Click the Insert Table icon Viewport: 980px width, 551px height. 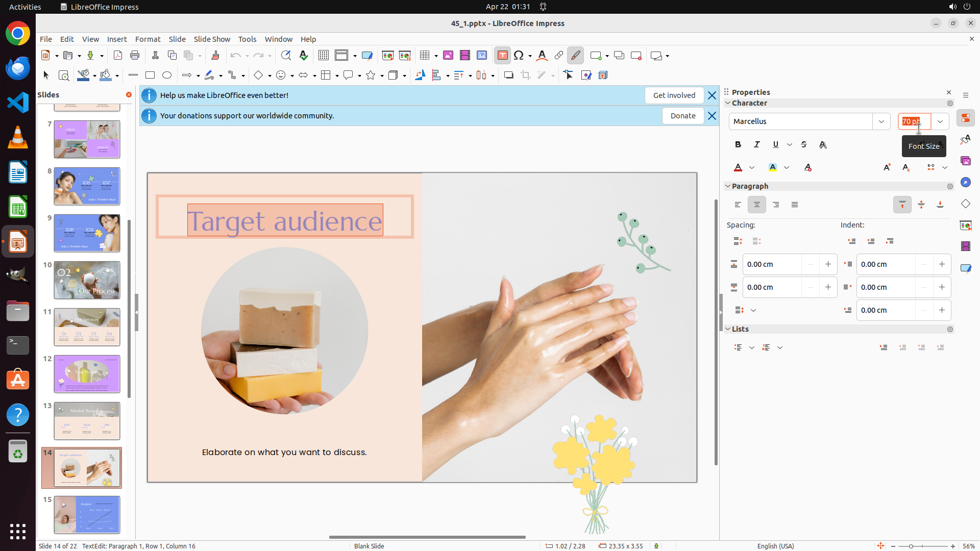click(x=425, y=56)
